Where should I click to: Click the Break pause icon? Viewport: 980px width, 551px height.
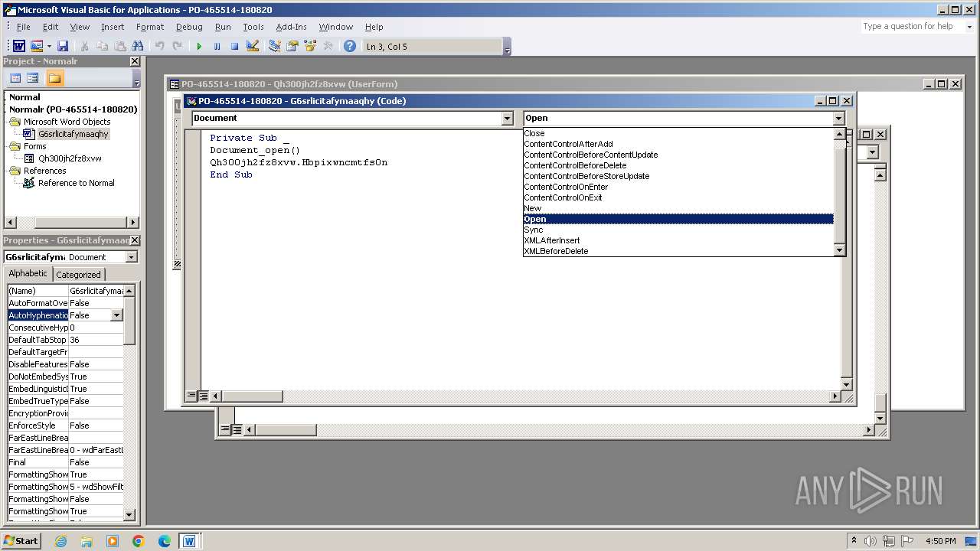click(217, 46)
